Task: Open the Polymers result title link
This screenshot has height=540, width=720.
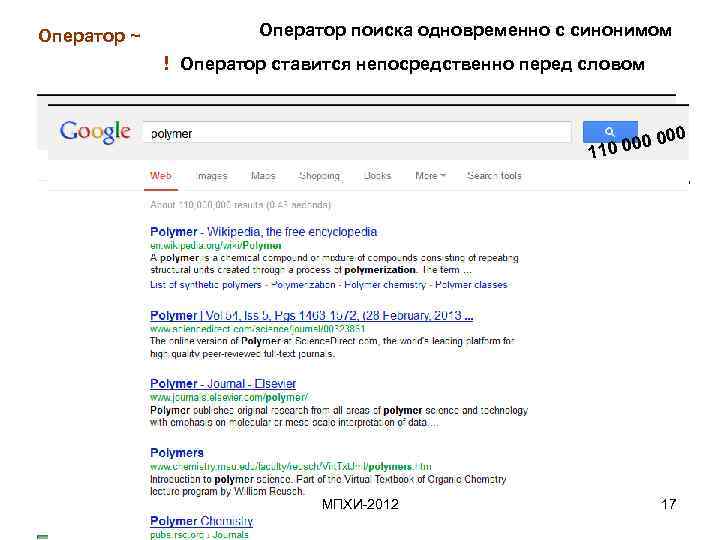Action: coord(177,453)
